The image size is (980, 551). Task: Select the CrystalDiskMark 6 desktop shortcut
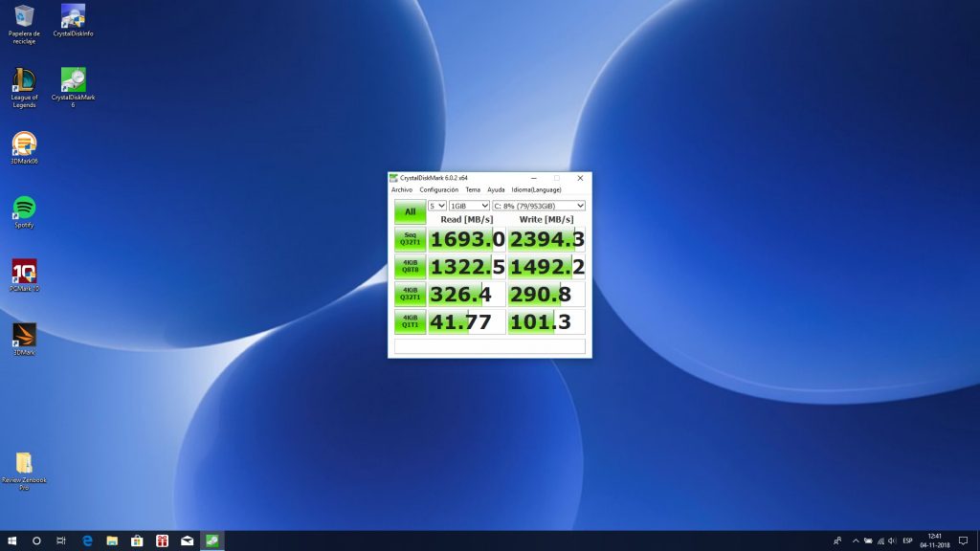73,87
